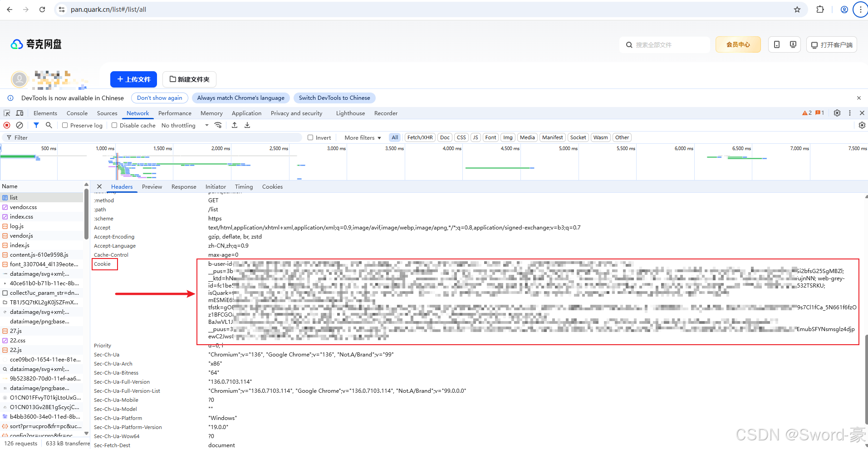
Task: Expand the More filters dropdown
Action: pyautogui.click(x=363, y=137)
